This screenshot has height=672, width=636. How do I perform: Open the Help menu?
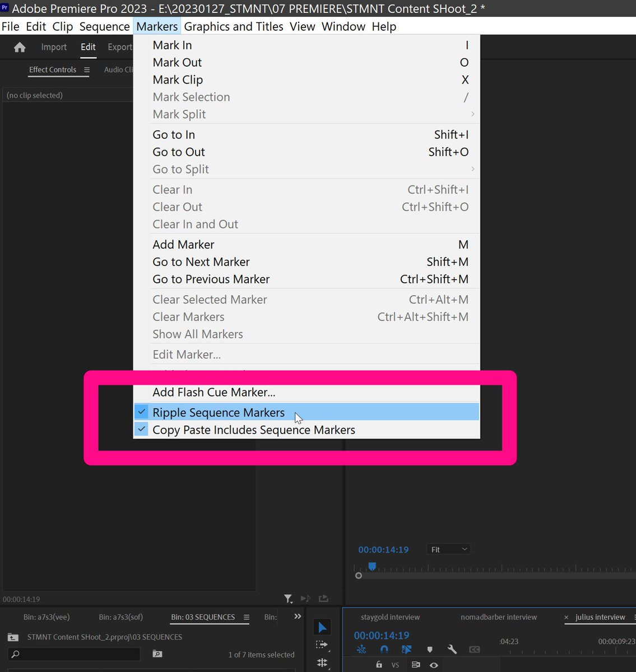pos(384,26)
